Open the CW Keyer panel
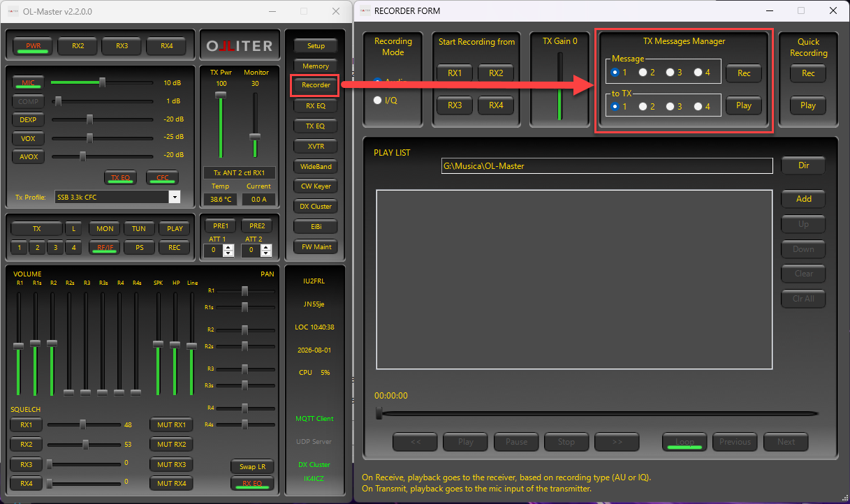Image resolution: width=850 pixels, height=504 pixels. [x=316, y=186]
